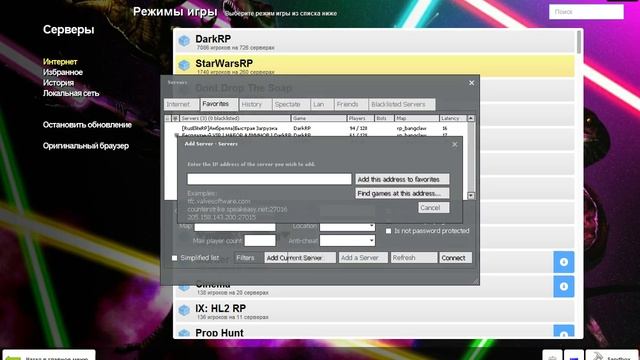Open the History tab
Viewport: 640px width, 360px height.
tap(255, 104)
